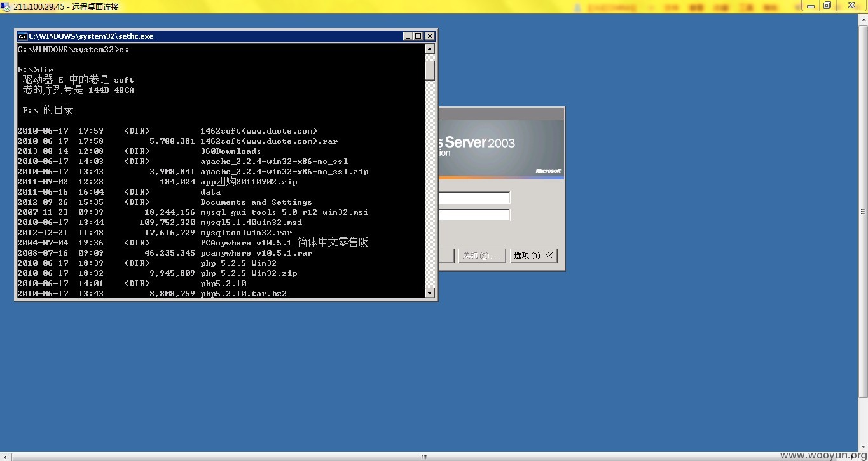
Task: Click the console scrollbar down arrow
Action: click(x=430, y=293)
